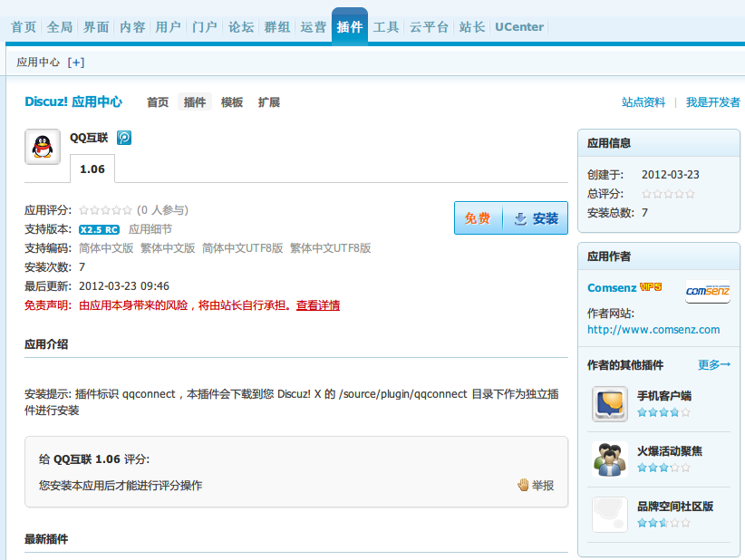
Task: Open the 云平台 admin menu
Action: (x=429, y=27)
